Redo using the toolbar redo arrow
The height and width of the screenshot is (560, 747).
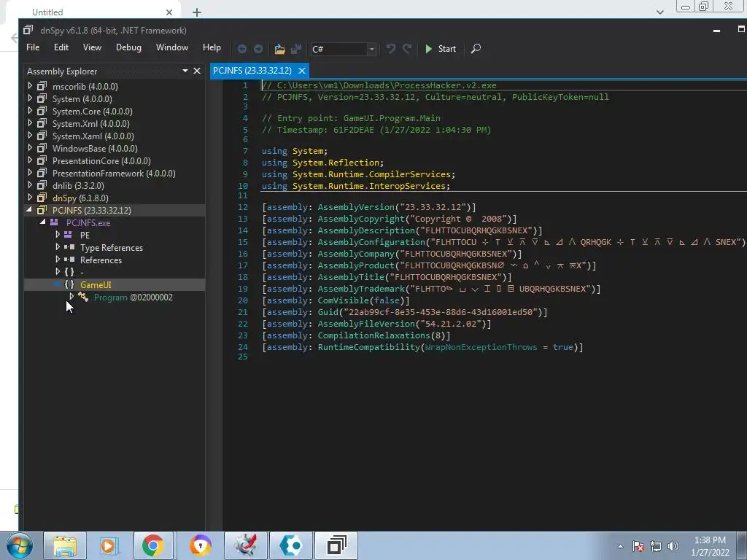coord(407,49)
